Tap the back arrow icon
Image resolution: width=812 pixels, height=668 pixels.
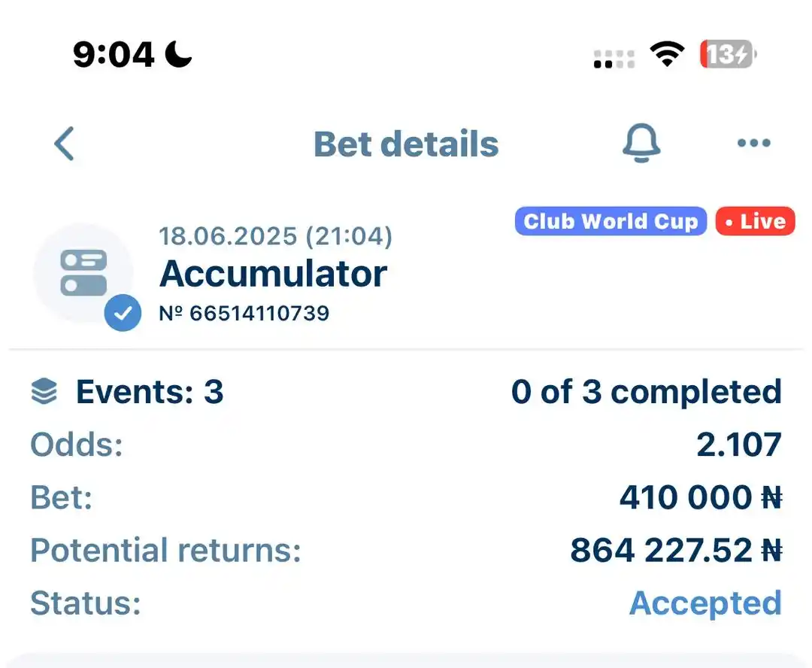tap(65, 144)
